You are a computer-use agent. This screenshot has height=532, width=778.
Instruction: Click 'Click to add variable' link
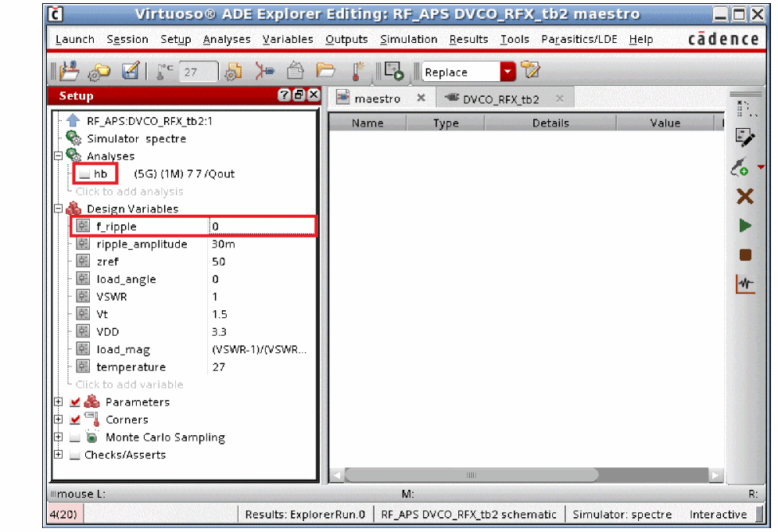[x=130, y=384]
